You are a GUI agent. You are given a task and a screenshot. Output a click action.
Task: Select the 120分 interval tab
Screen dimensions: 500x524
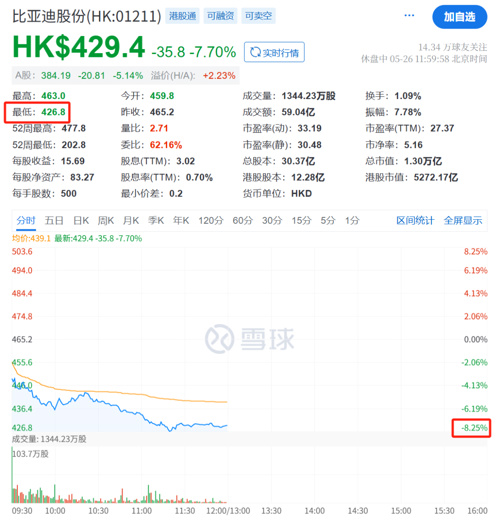pyautogui.click(x=211, y=221)
